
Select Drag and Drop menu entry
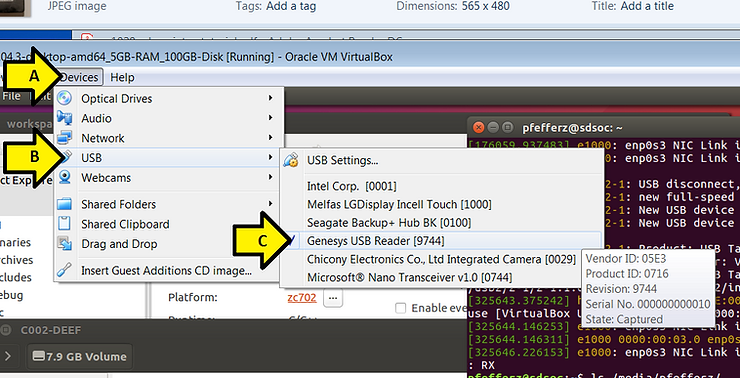(x=168, y=244)
